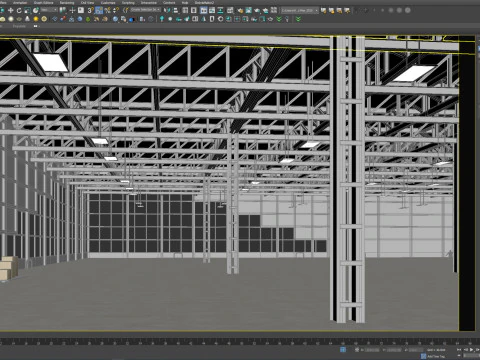Open the Rendering menu
This screenshot has height=360, width=480.
point(67,2)
